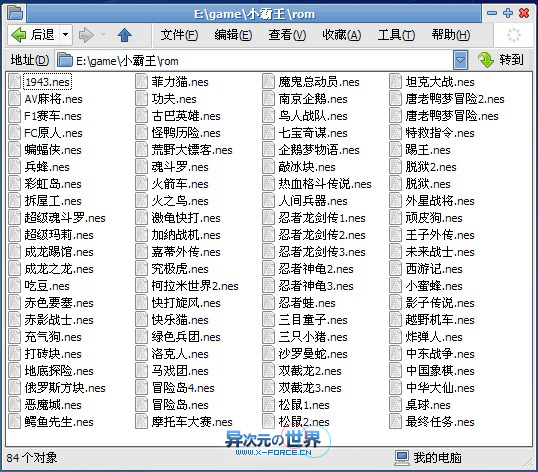Click the grayed Forward arrow

86,35
